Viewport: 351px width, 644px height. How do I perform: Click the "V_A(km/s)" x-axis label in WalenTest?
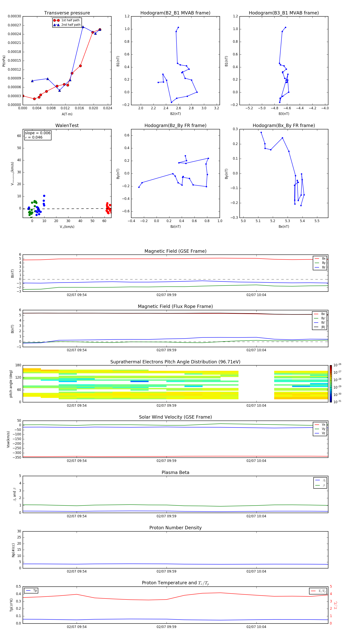(x=67, y=227)
